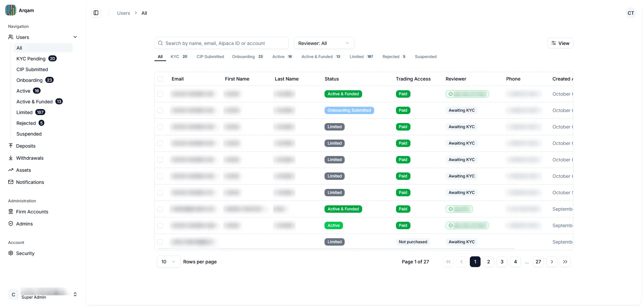Switch to the Rejected tab
The image size is (644, 307).
coord(394,56)
